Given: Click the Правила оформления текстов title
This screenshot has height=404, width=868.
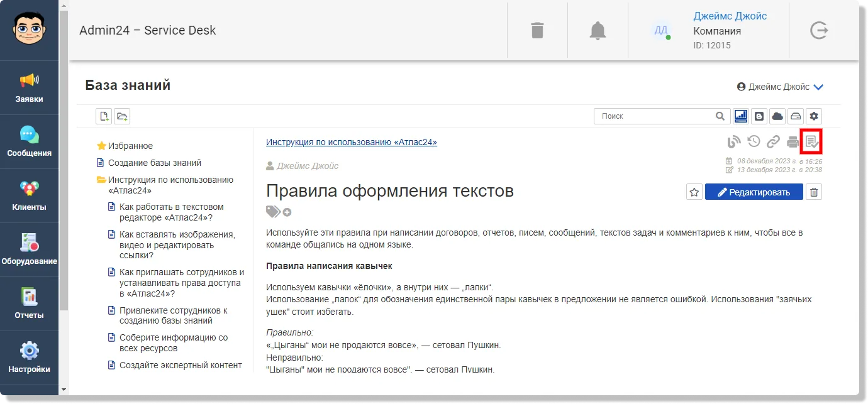Looking at the screenshot, I should [x=390, y=191].
